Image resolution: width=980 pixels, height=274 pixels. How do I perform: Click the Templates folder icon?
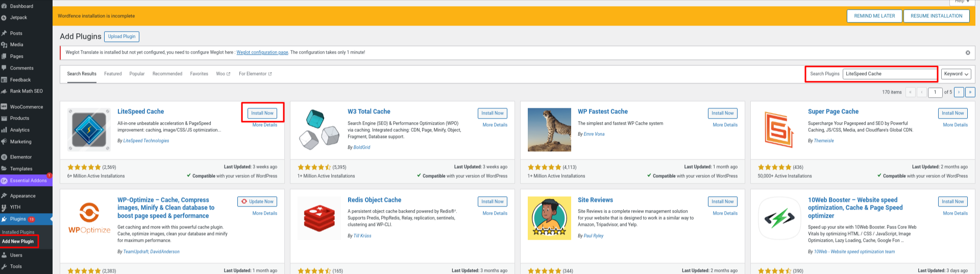[4, 169]
